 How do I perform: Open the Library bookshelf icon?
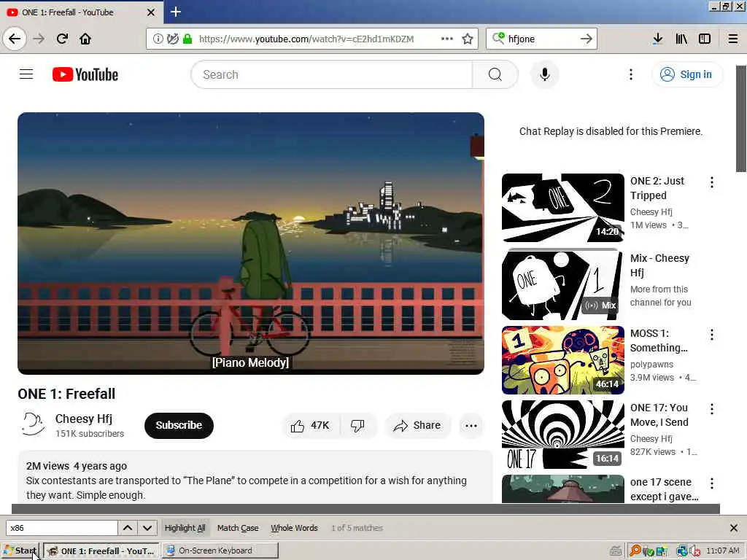click(681, 39)
